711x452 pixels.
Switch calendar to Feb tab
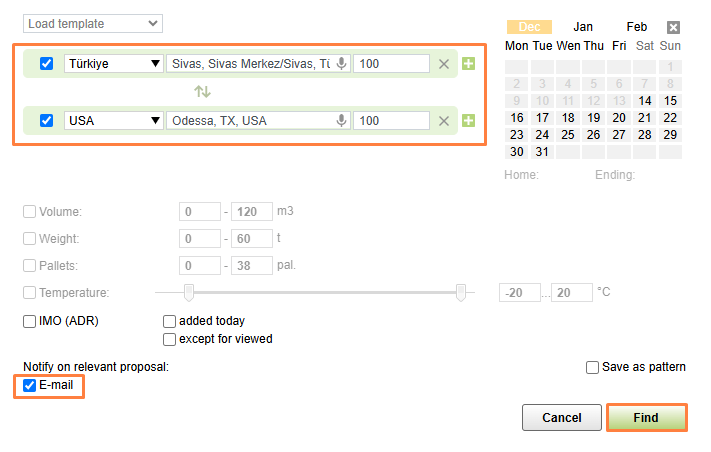(x=637, y=27)
